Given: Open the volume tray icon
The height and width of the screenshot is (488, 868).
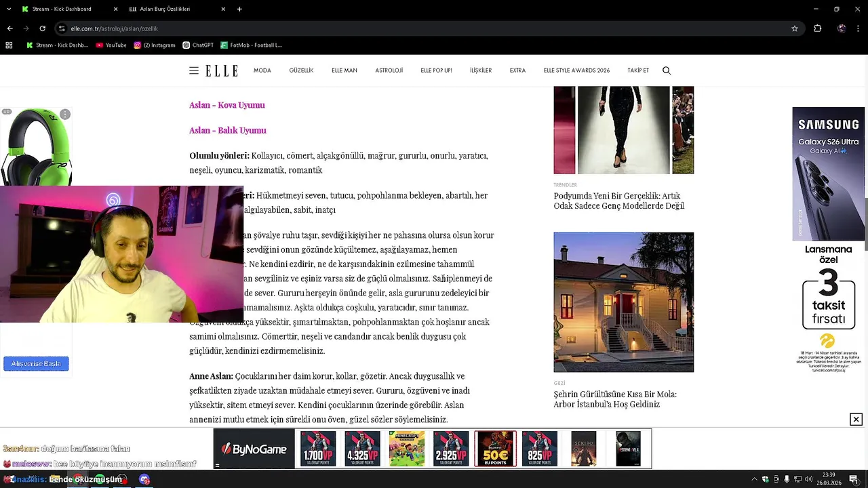Looking at the screenshot, I should click(808, 479).
